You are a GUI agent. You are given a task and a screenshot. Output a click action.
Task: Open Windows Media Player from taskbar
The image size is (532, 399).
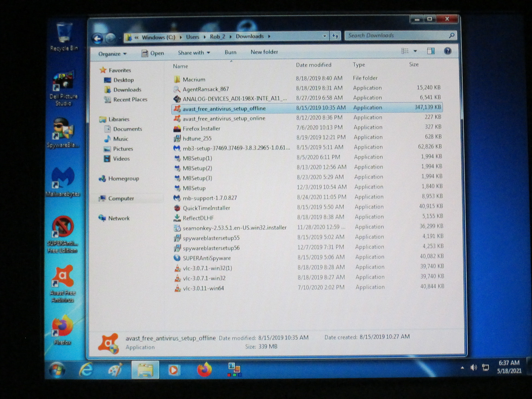point(174,370)
